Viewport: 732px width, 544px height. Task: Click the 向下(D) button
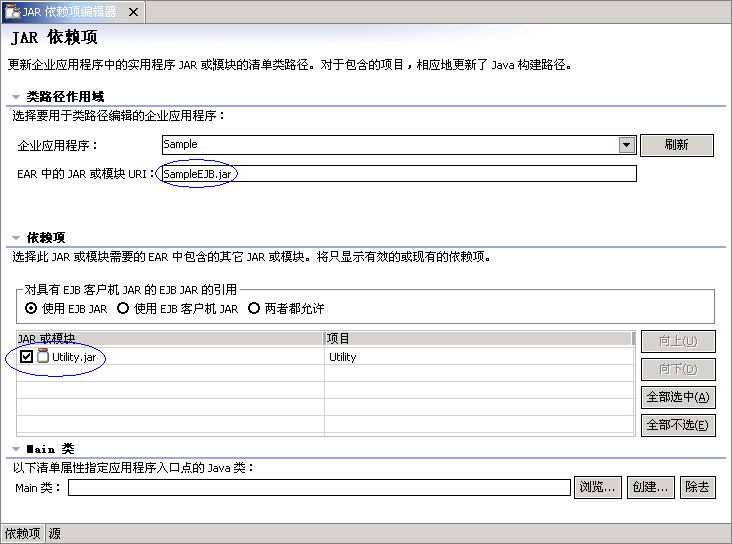(x=678, y=369)
